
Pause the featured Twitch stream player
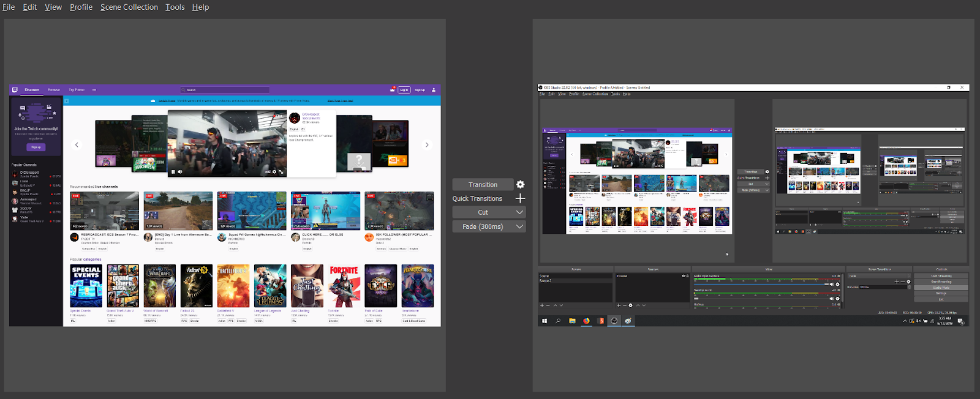pyautogui.click(x=173, y=172)
